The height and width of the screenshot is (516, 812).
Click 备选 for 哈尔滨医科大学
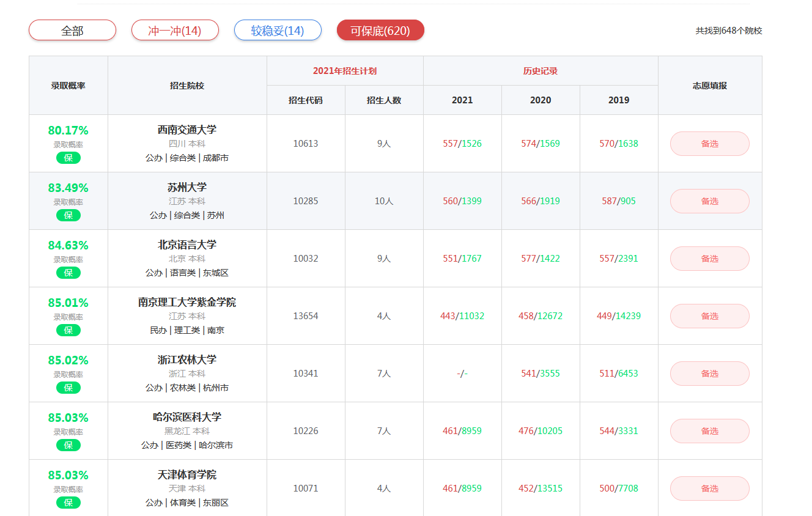click(710, 431)
